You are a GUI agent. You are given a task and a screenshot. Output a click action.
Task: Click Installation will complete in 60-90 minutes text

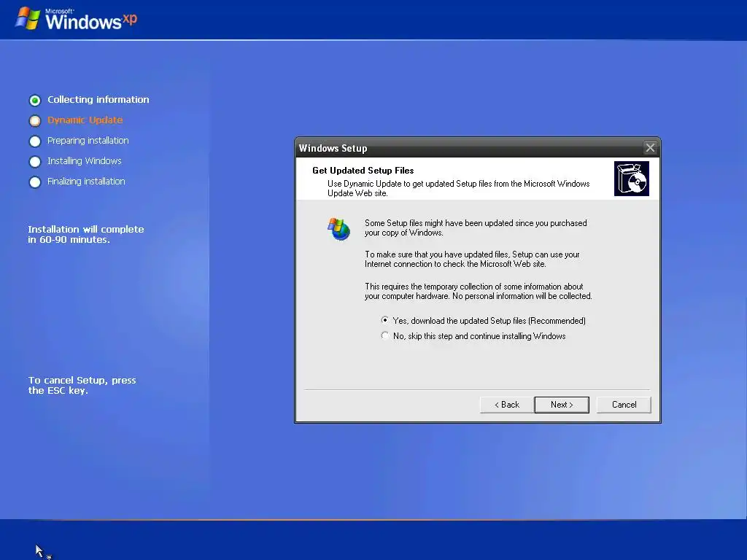click(x=86, y=234)
